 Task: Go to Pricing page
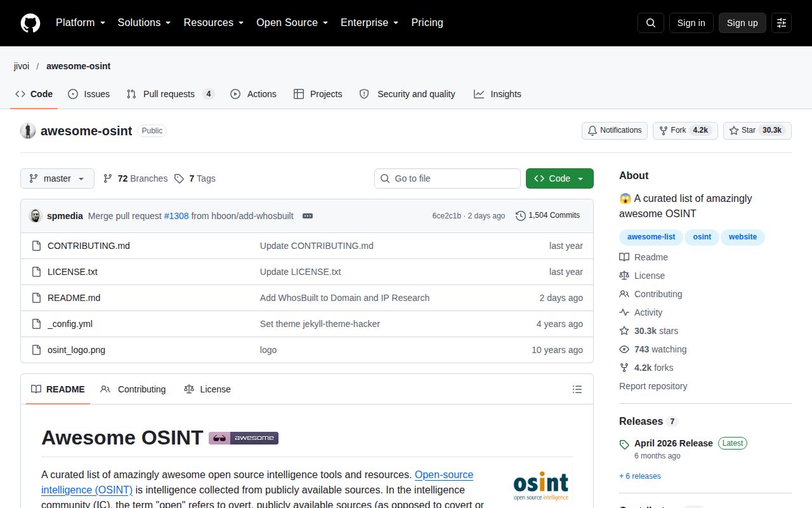(427, 23)
